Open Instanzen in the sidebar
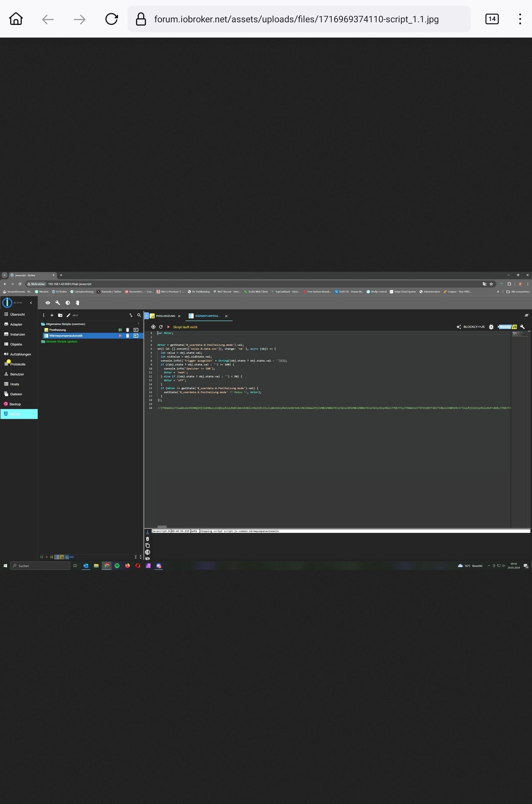The width and height of the screenshot is (532, 804). pyautogui.click(x=19, y=334)
